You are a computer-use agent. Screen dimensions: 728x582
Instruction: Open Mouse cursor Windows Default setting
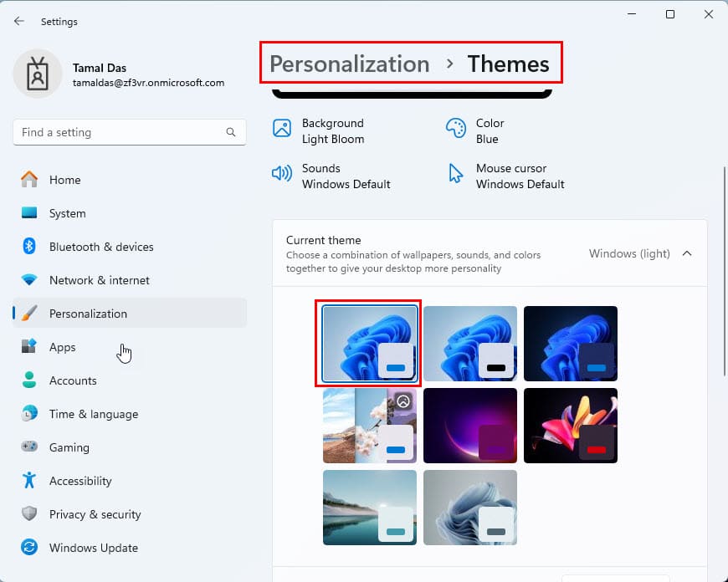click(505, 176)
